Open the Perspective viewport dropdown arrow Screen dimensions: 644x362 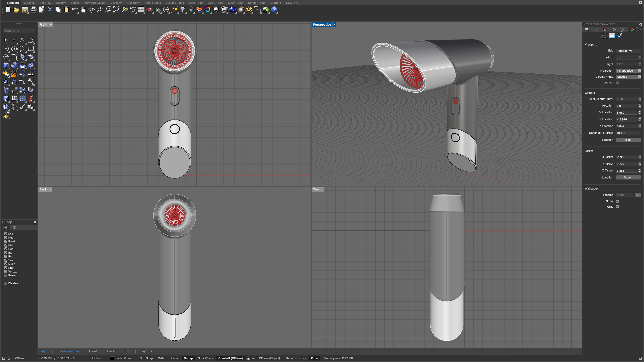334,24
